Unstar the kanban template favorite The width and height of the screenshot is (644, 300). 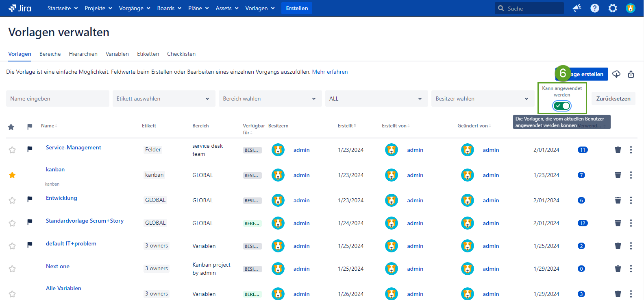pyautogui.click(x=12, y=175)
